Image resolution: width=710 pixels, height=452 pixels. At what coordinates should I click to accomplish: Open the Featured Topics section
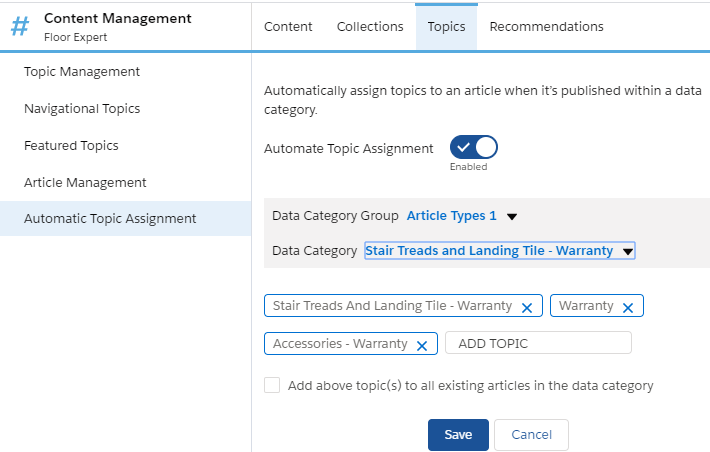tap(71, 146)
